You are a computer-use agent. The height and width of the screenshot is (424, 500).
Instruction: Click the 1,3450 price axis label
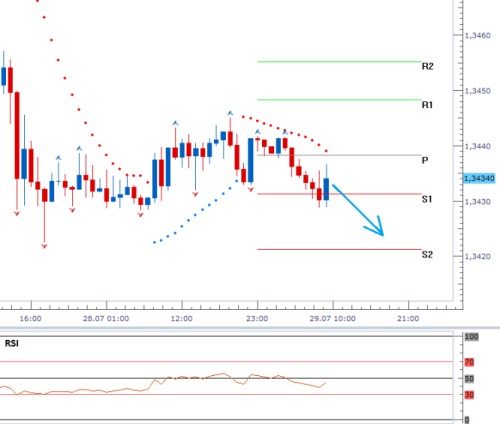[478, 91]
